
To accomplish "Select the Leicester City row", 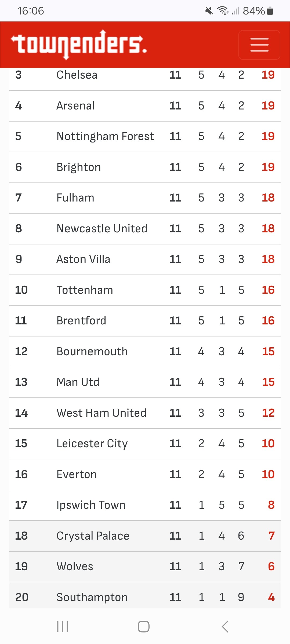I will click(145, 444).
